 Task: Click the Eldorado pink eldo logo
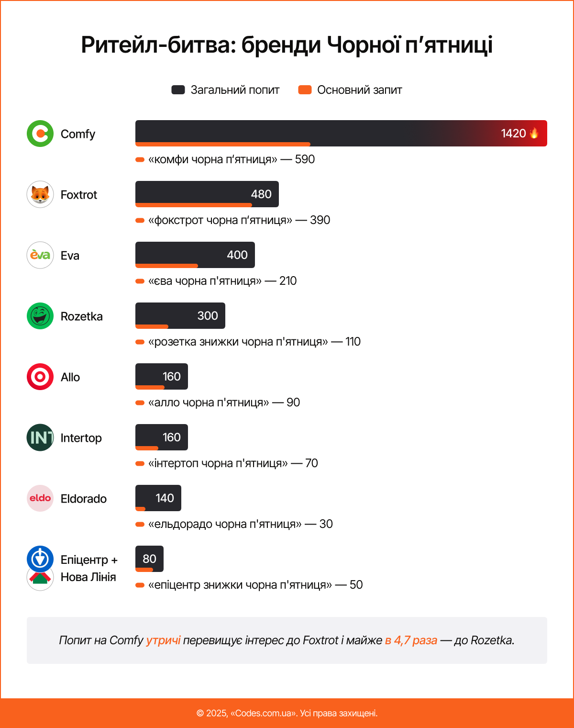tap(40, 498)
